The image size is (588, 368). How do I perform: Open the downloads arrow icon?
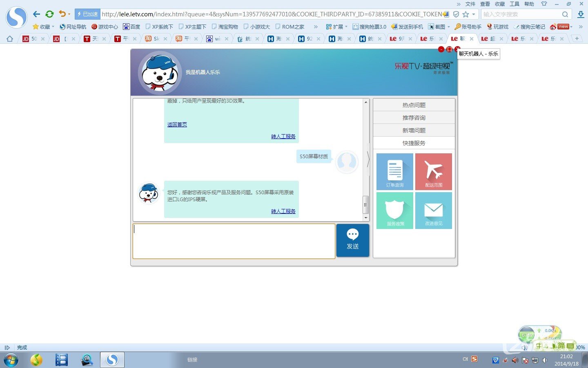point(581,14)
